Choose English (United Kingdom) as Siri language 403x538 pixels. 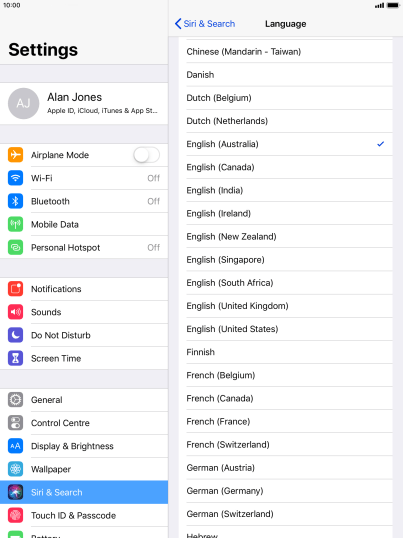(285, 306)
